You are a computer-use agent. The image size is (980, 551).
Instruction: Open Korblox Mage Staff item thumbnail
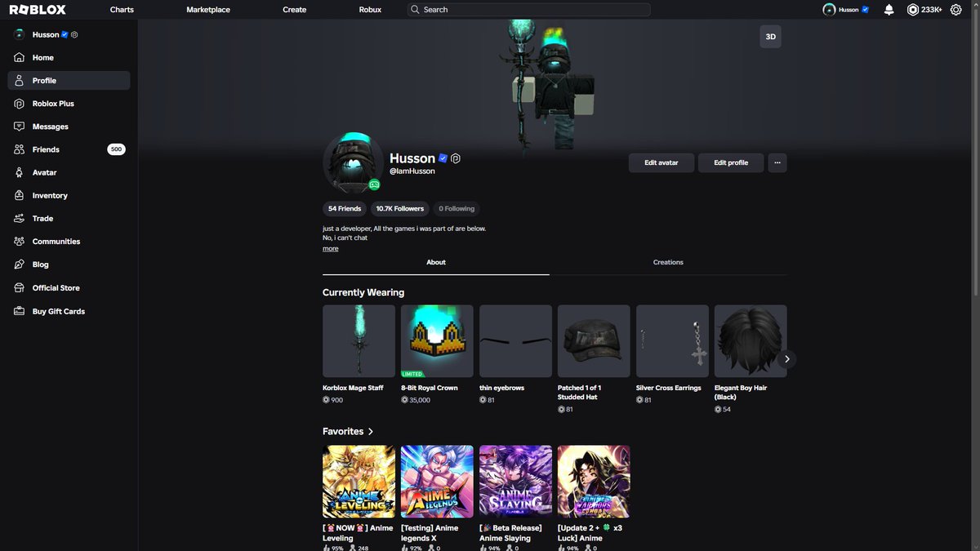(359, 341)
